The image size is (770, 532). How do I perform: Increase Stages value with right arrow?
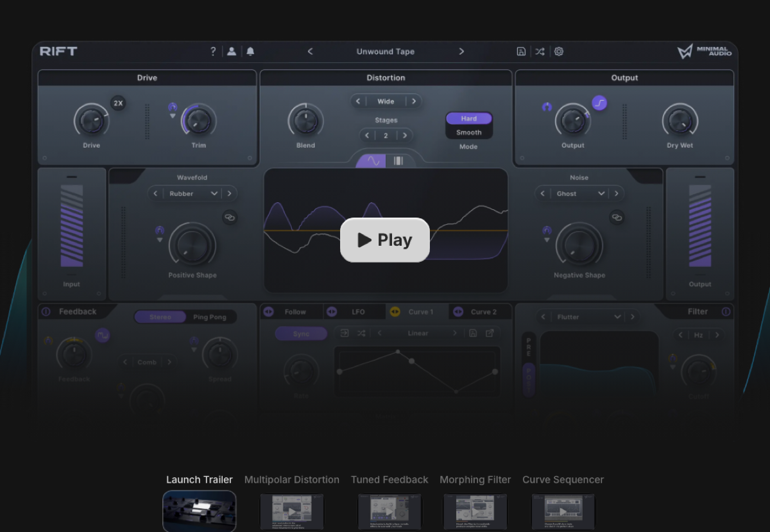(404, 135)
